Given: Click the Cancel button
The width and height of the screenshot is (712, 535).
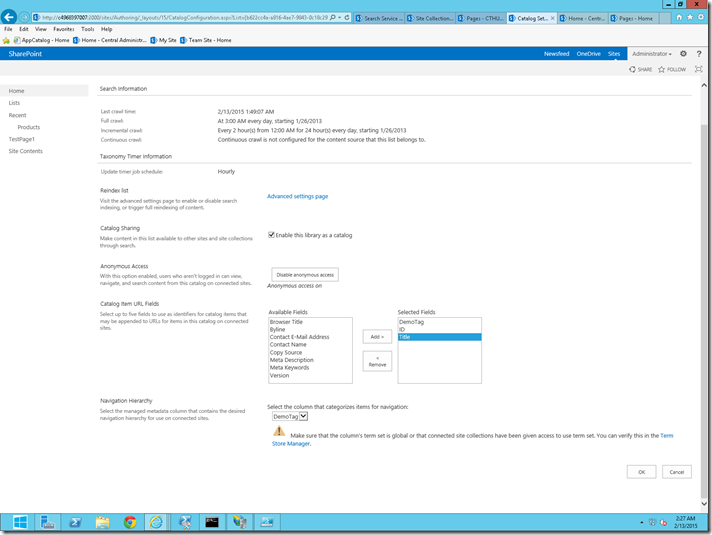Looking at the screenshot, I should click(677, 472).
